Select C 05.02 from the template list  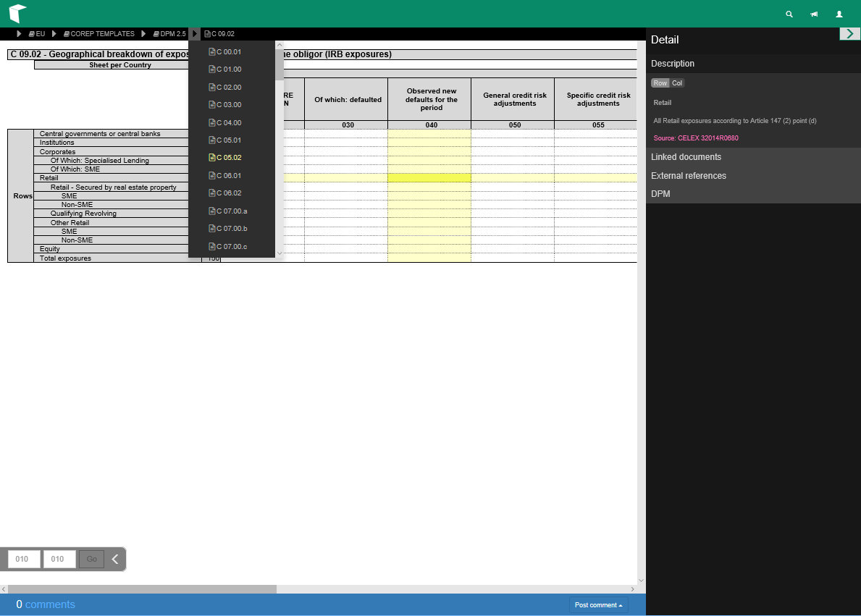click(229, 158)
